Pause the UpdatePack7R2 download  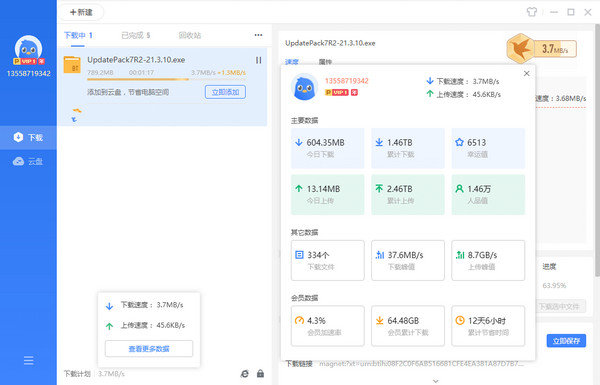[x=259, y=60]
